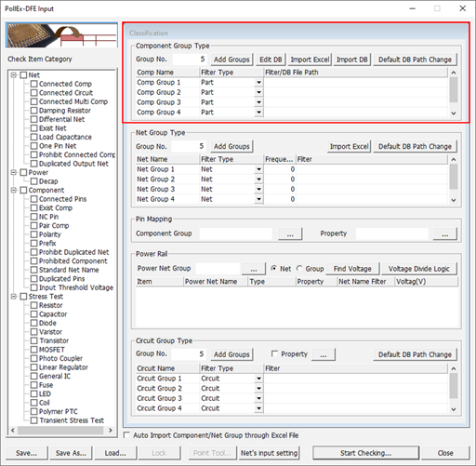The image size is (476, 466).
Task: Click Add Groups in Circuit Group Type
Action: coord(231,354)
